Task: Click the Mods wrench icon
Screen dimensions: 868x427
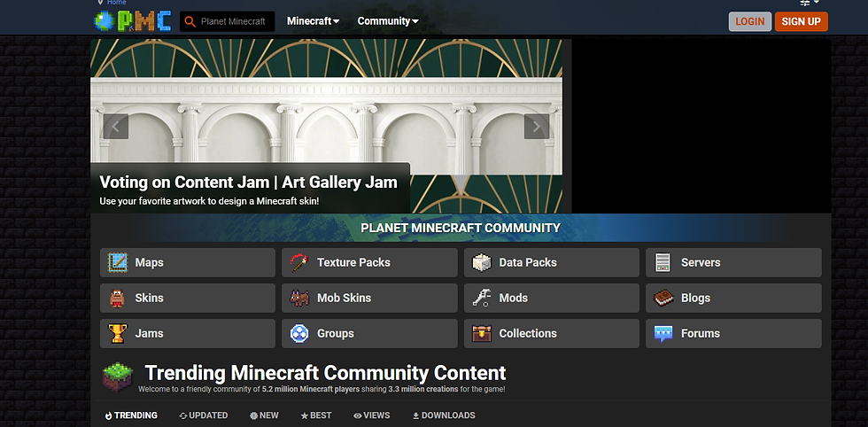Action: (x=482, y=298)
